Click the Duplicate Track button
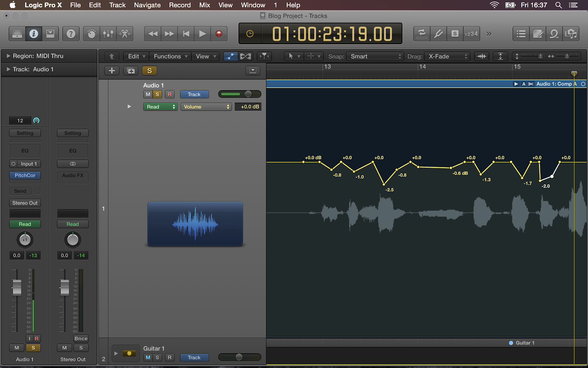 pyautogui.click(x=131, y=71)
